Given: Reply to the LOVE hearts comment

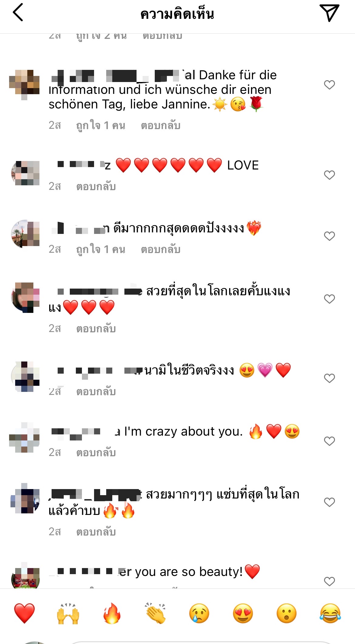Looking at the screenshot, I should [x=96, y=186].
